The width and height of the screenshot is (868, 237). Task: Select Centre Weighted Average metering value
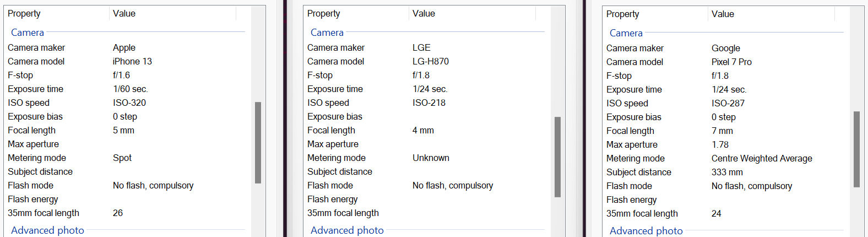(762, 158)
